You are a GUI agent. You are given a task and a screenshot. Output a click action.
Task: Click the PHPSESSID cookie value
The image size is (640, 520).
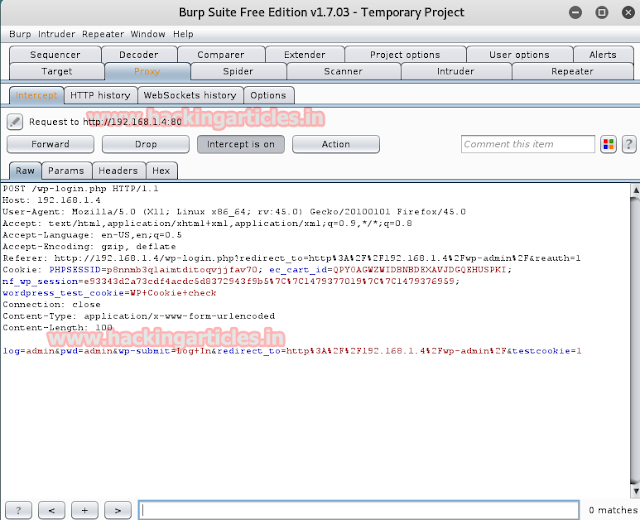(x=182, y=270)
